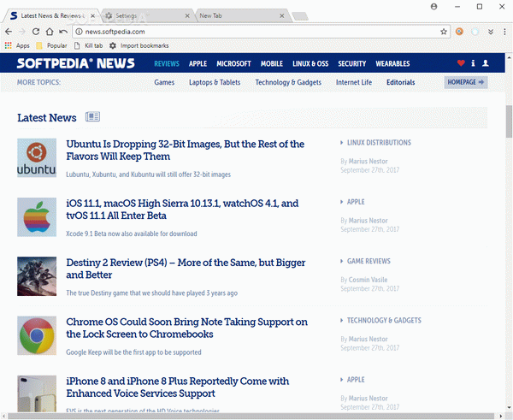
Task: Reload the current page
Action: click(36, 32)
